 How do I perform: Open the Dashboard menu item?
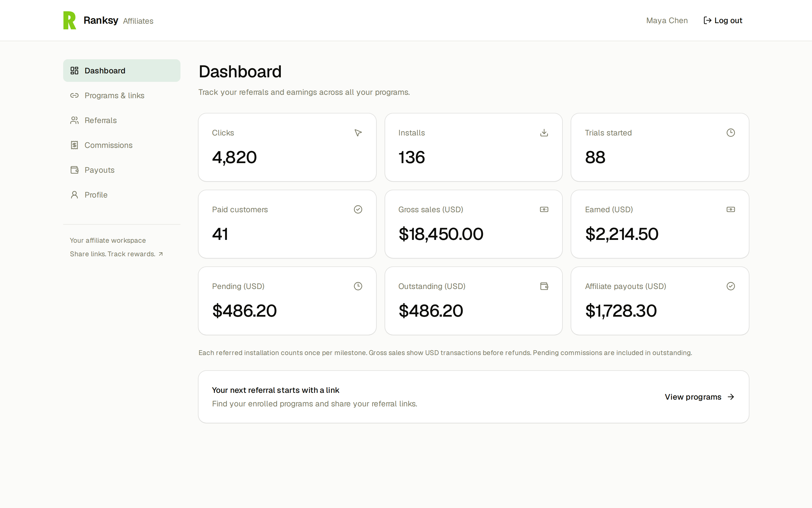point(122,71)
